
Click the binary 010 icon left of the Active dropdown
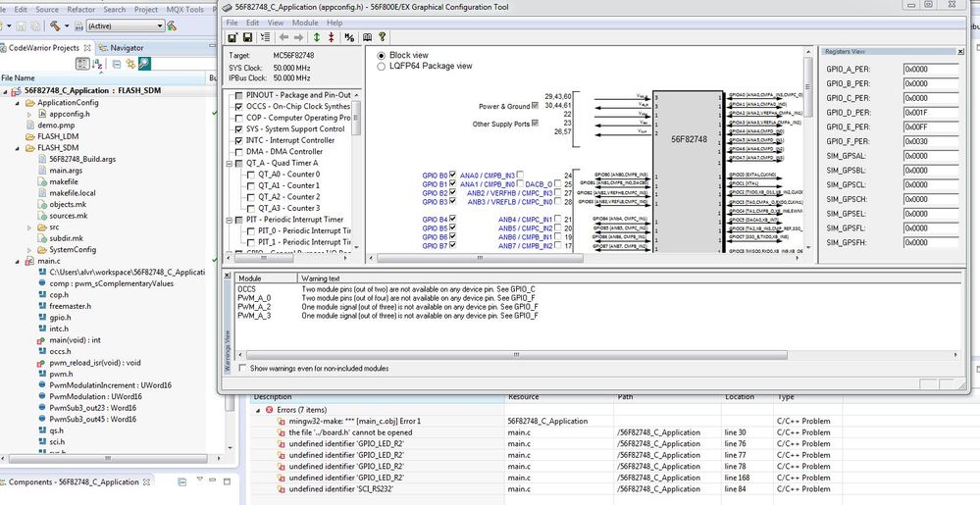tap(78, 25)
